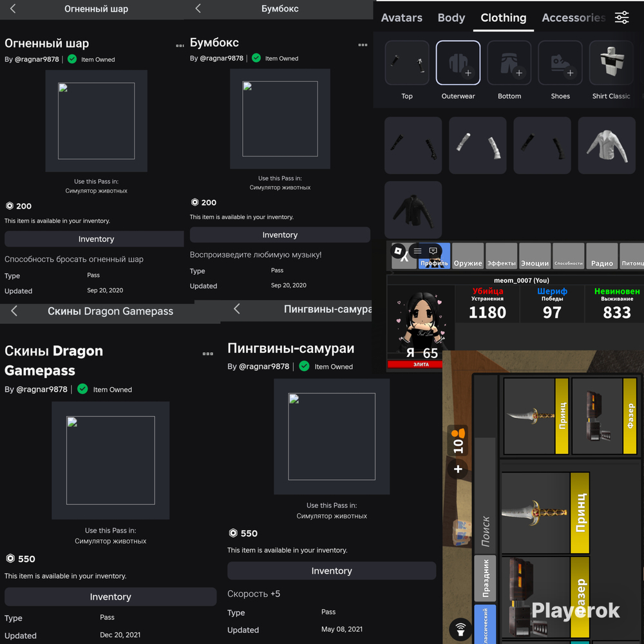This screenshot has width=644, height=644.
Task: Open the Эмоции tab
Action: pyautogui.click(x=535, y=256)
